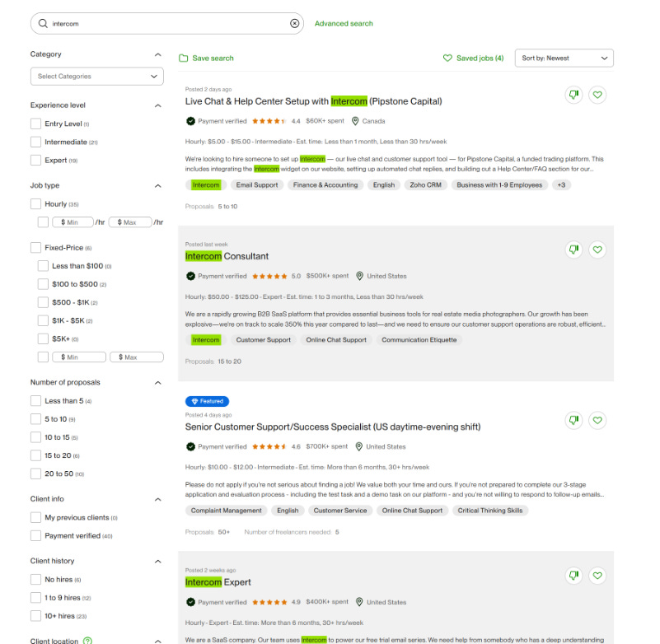Click fixed-price $ Max field

(137, 357)
